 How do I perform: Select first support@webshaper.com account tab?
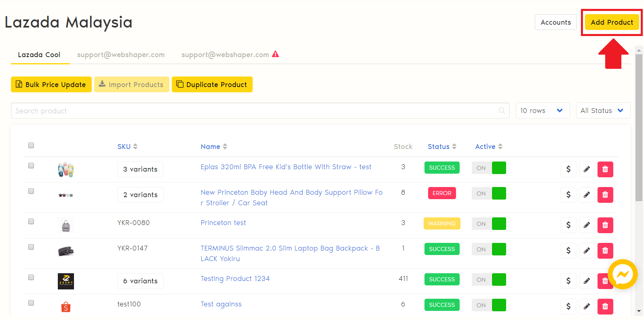point(121,55)
